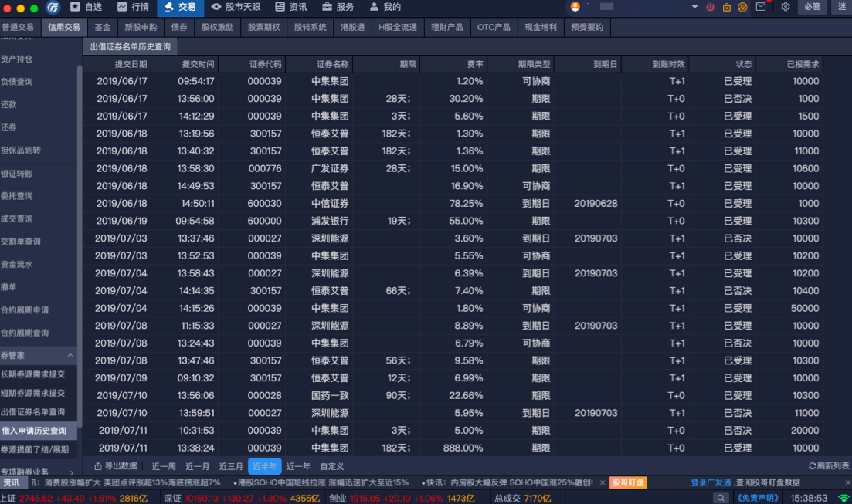Select 借入申请历史查询 in the sidebar
Screen dimensions: 852x504
[38, 431]
